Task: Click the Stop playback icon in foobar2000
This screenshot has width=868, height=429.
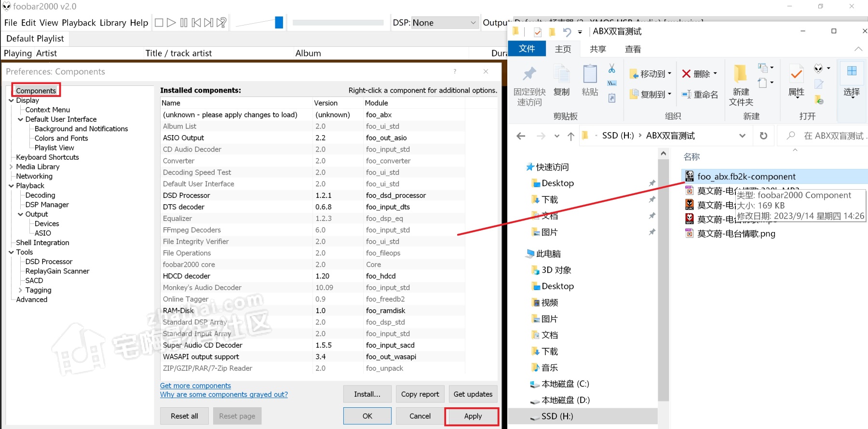Action: coord(159,23)
